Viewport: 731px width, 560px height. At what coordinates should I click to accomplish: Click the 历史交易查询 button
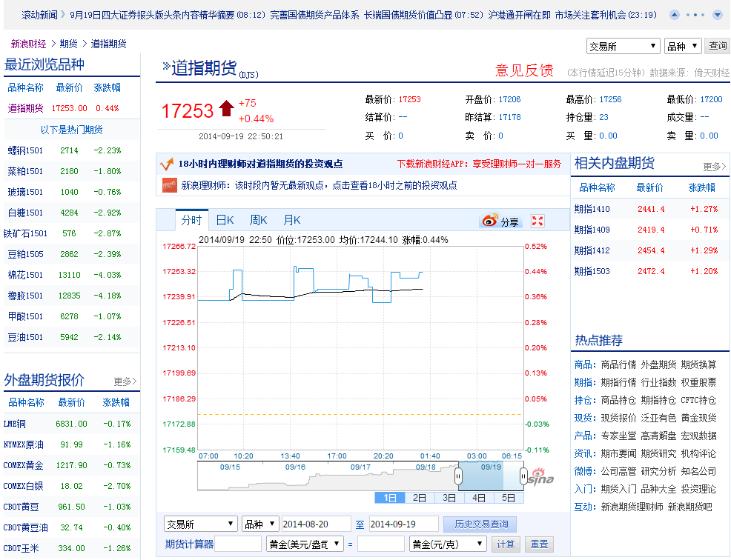click(480, 524)
